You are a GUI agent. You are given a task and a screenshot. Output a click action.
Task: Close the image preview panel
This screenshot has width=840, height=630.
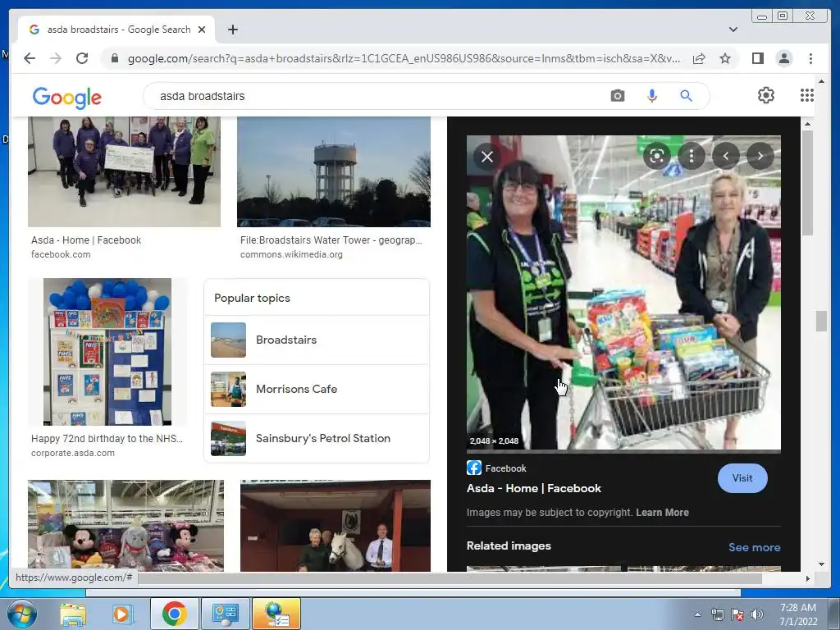coord(487,157)
